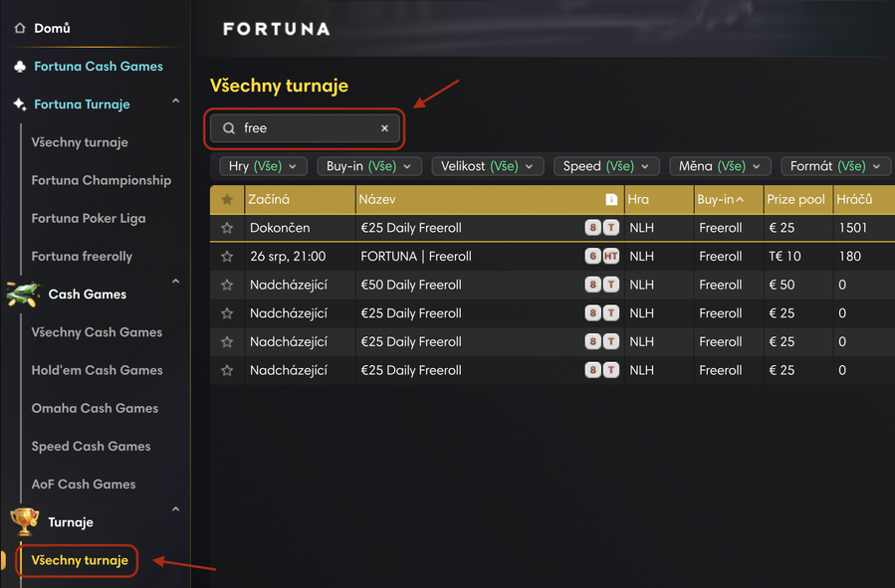Image resolution: width=895 pixels, height=588 pixels.
Task: Favorite the Dokončen €25 Daily Freeroll row
Action: click(x=227, y=228)
